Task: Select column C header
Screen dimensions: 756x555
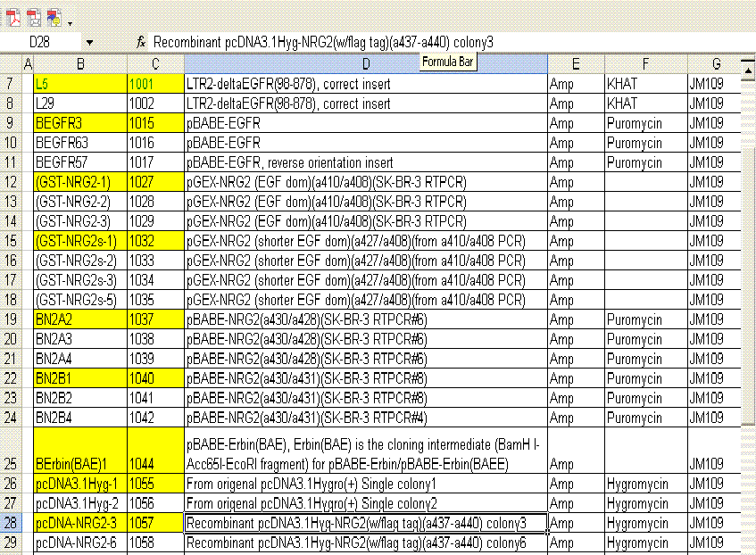Action: pos(155,63)
